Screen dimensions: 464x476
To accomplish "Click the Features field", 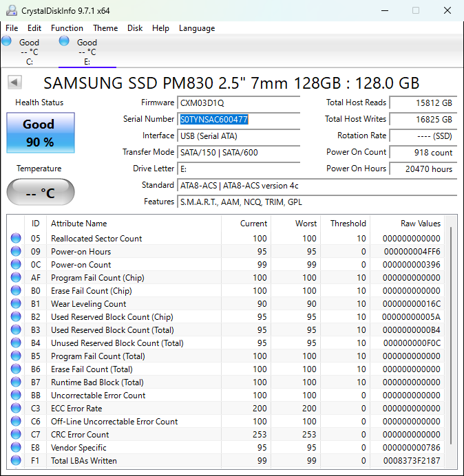I will [317, 202].
